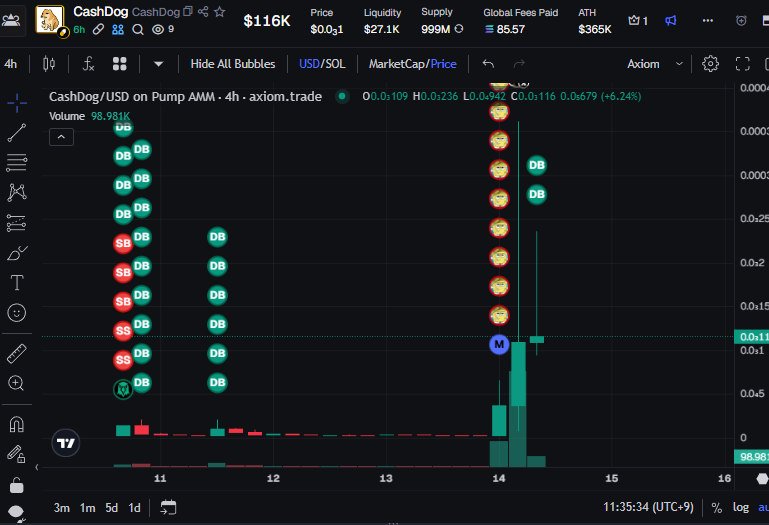Toggle percent scale mode

point(717,508)
